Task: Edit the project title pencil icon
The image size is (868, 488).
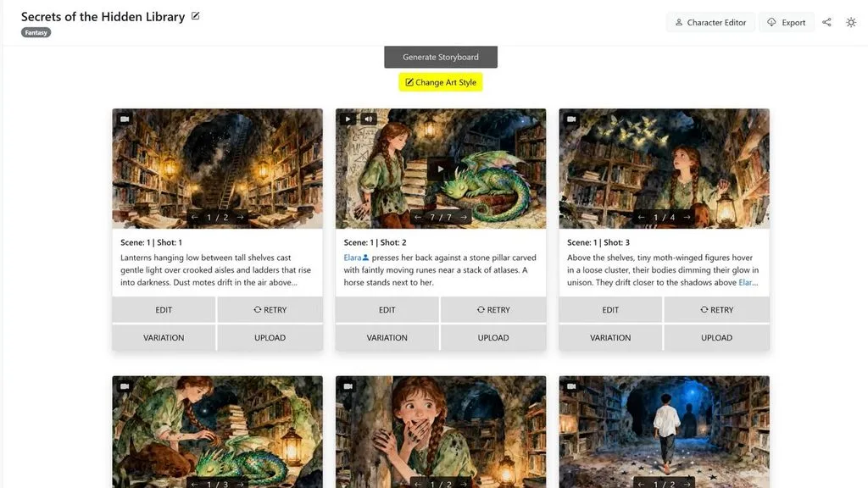Action: pyautogui.click(x=196, y=16)
